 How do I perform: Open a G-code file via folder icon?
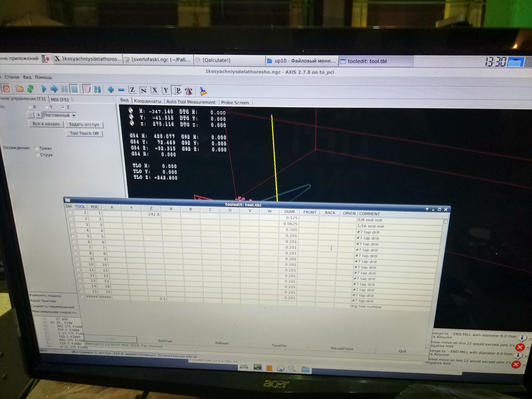[19, 89]
